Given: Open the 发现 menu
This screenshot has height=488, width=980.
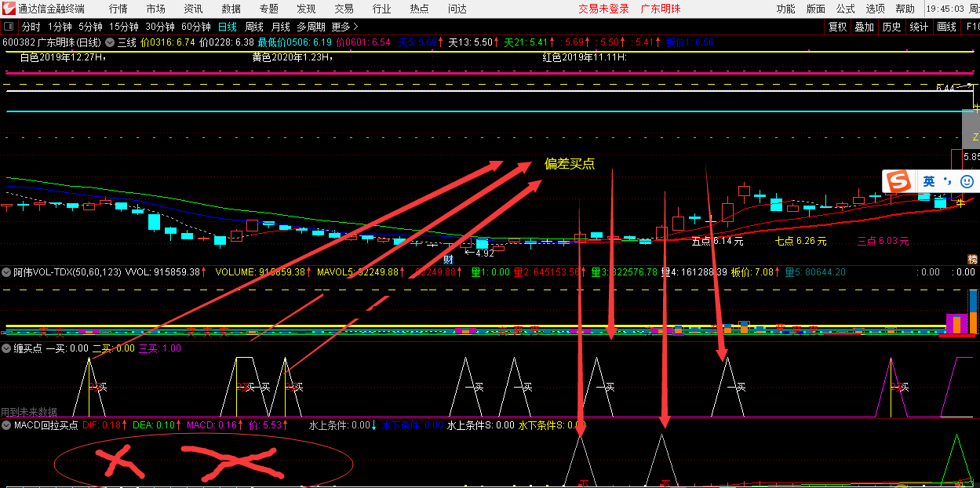Looking at the screenshot, I should pos(306,9).
